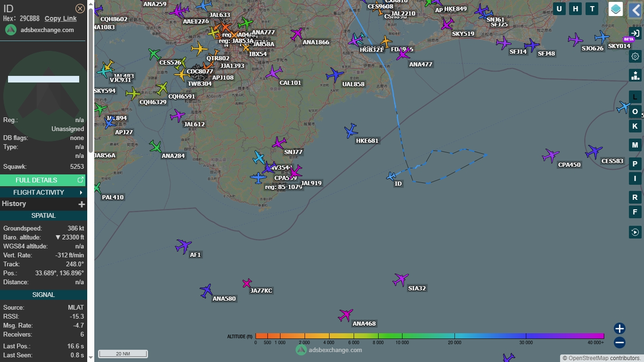Toggle the M multi-select button

click(x=635, y=145)
